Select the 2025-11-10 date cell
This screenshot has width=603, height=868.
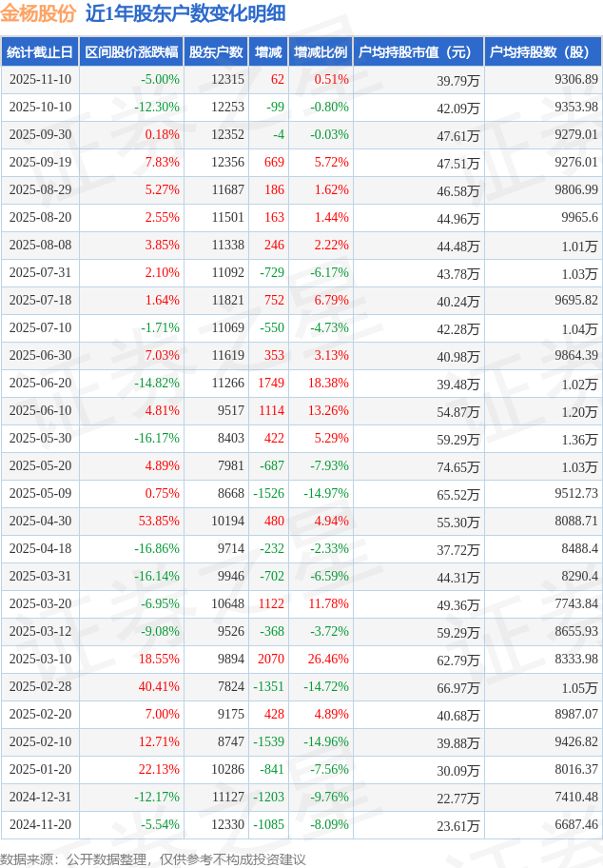tap(40, 80)
